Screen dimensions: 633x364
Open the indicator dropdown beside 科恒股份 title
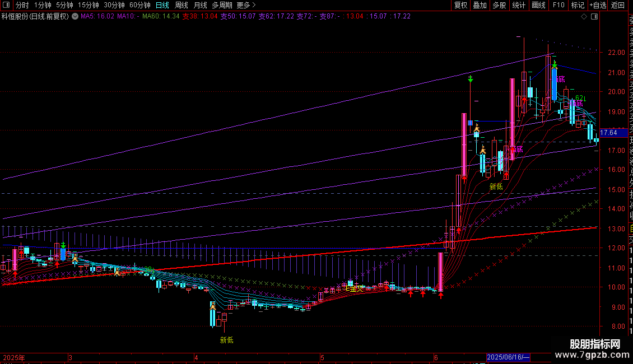click(x=75, y=16)
